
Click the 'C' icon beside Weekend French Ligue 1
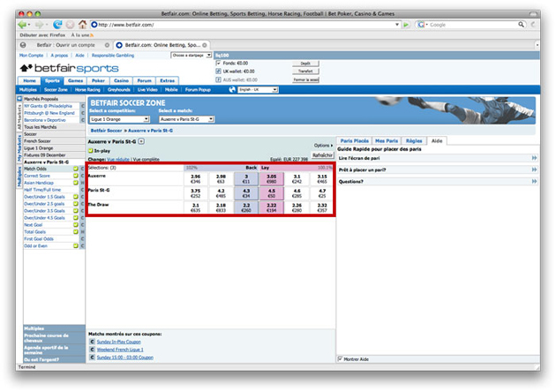click(x=92, y=350)
